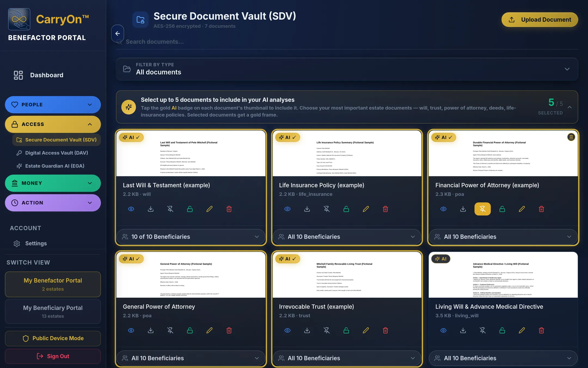Viewport: 588px width, 368px height.
Task: Click the pin icon on General Power of Attorney
Action: [x=170, y=330]
